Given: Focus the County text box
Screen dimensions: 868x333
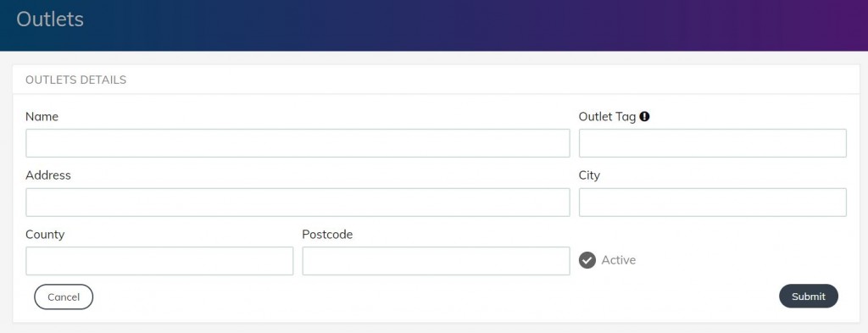Looking at the screenshot, I should pyautogui.click(x=159, y=260).
